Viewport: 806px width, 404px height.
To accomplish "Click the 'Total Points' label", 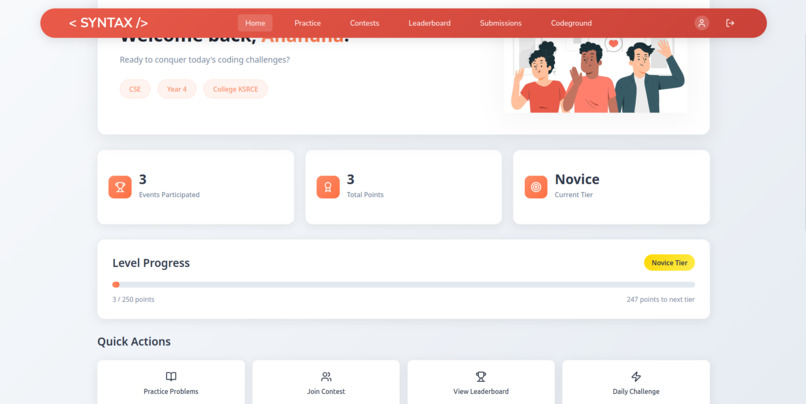I will pos(365,195).
